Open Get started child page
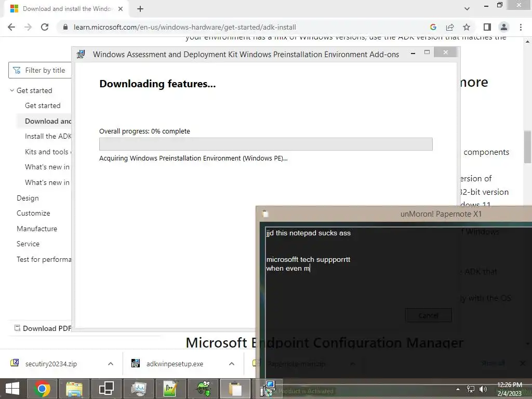 pyautogui.click(x=43, y=105)
